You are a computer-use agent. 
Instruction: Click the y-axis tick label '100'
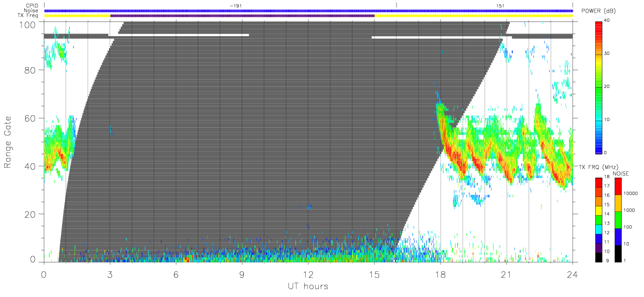click(x=27, y=24)
